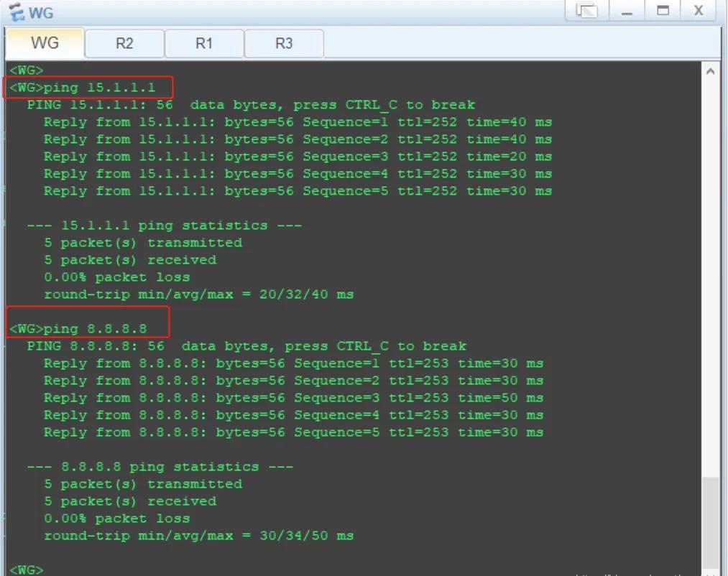The width and height of the screenshot is (728, 576).
Task: Open the R1 tab
Action: pyautogui.click(x=204, y=44)
